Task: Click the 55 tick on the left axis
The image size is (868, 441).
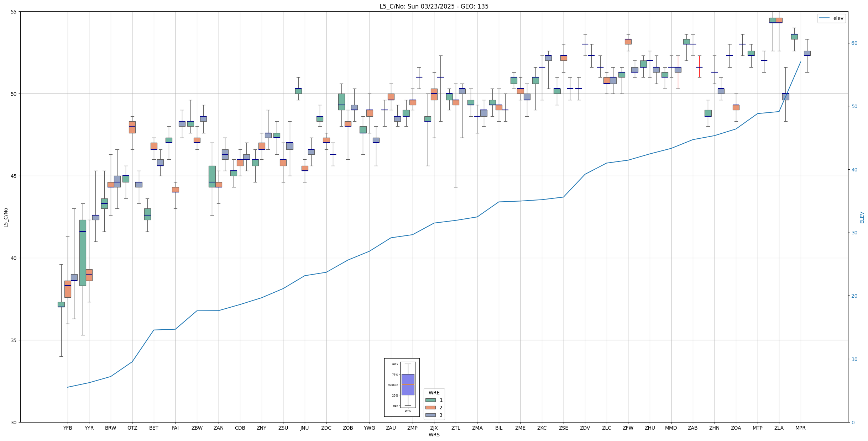Action: click(14, 12)
